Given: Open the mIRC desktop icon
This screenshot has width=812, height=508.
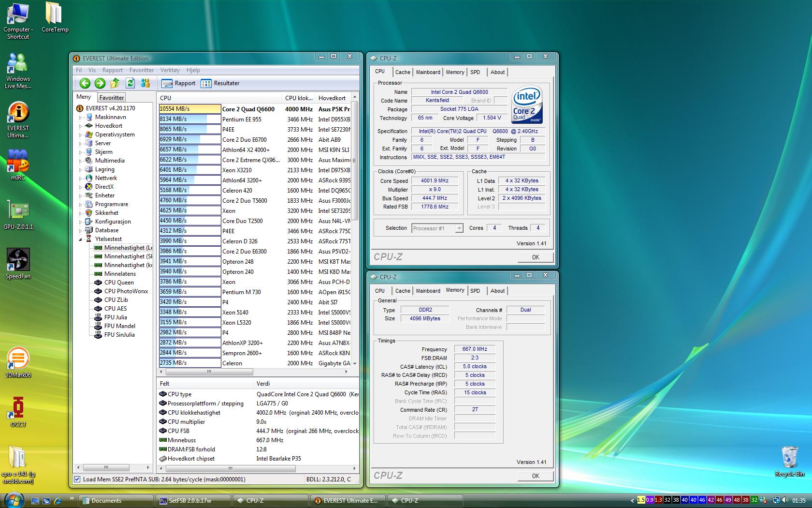Looking at the screenshot, I should coord(18,165).
